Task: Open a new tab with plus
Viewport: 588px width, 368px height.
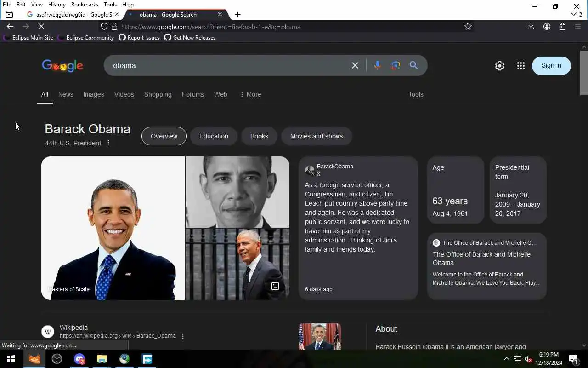Action: (x=237, y=15)
